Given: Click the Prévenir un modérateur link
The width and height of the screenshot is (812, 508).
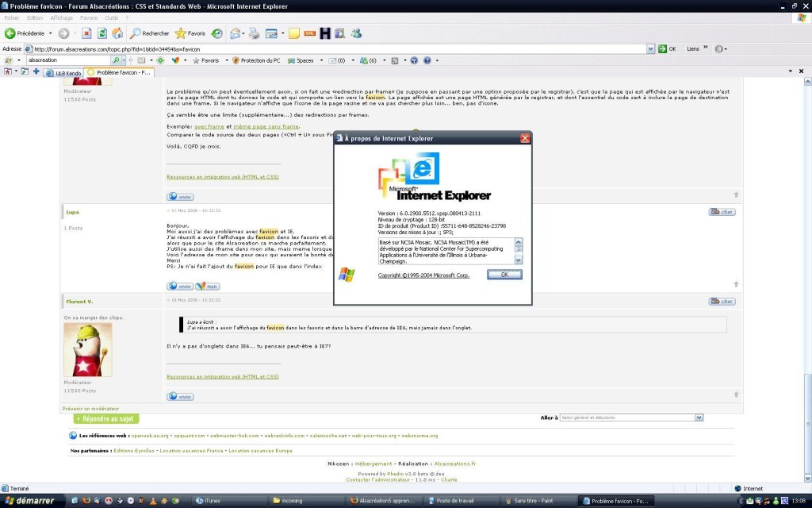Looking at the screenshot, I should click(90, 409).
